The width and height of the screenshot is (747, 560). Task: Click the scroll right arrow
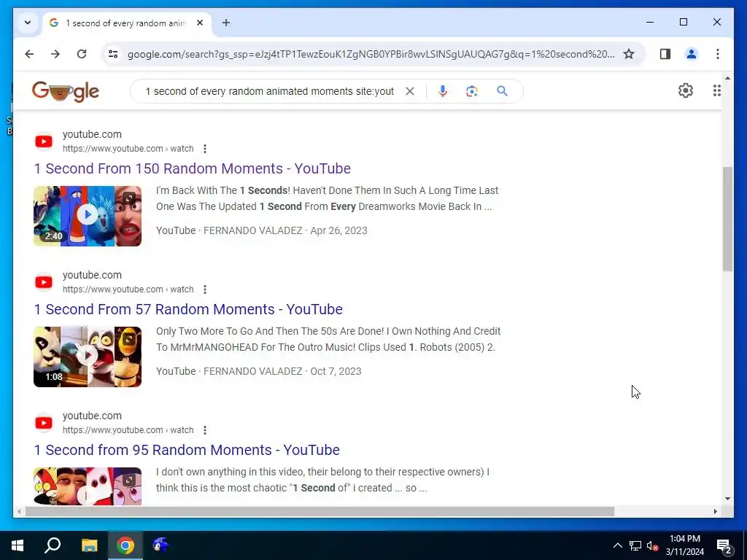click(715, 511)
